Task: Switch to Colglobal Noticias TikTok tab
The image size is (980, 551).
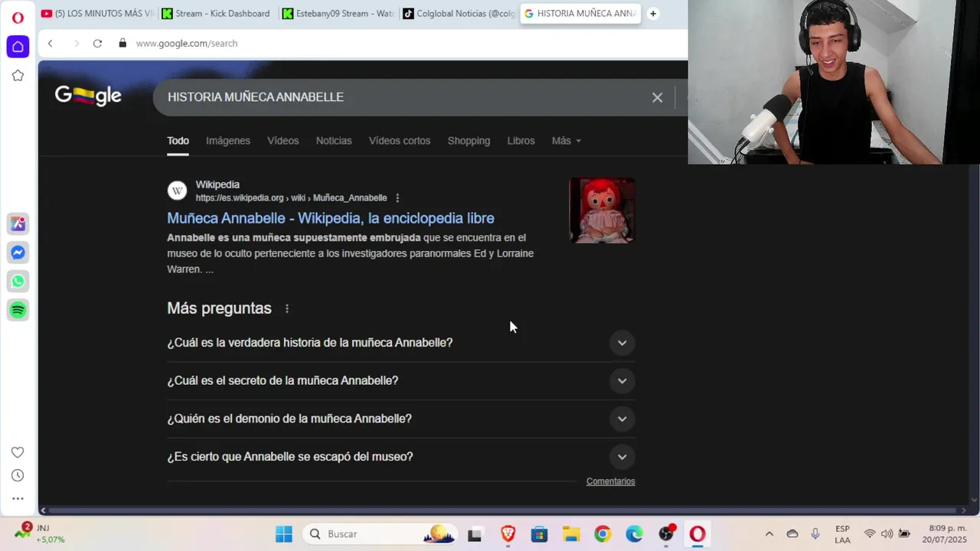Action: [458, 14]
